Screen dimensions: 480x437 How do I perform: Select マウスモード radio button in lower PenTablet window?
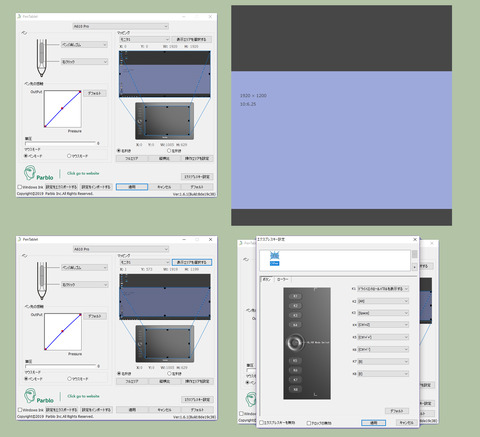(x=69, y=379)
